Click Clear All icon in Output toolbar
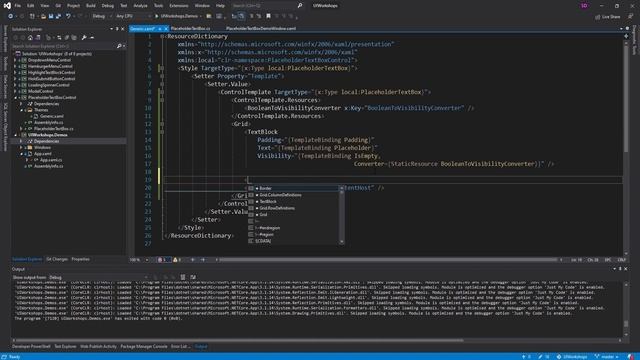Viewport: 640px width, 360px height. click(x=183, y=277)
